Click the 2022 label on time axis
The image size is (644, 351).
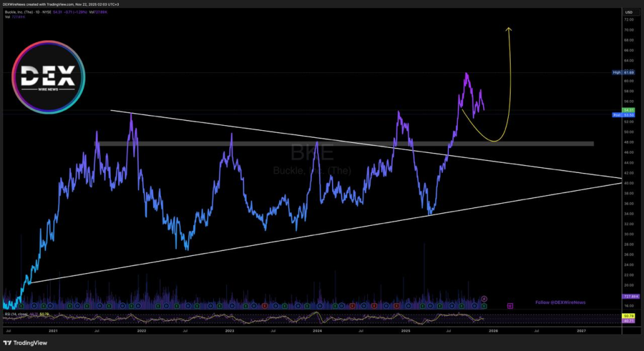tap(142, 330)
